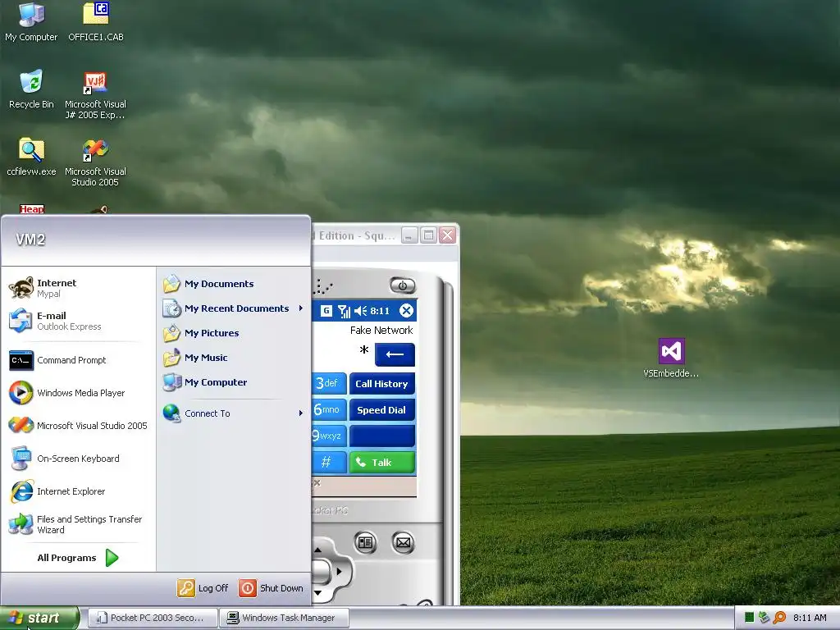Launch Microsoft Visual J# 2005 Express shortcut
This screenshot has width=840, height=630.
click(95, 95)
